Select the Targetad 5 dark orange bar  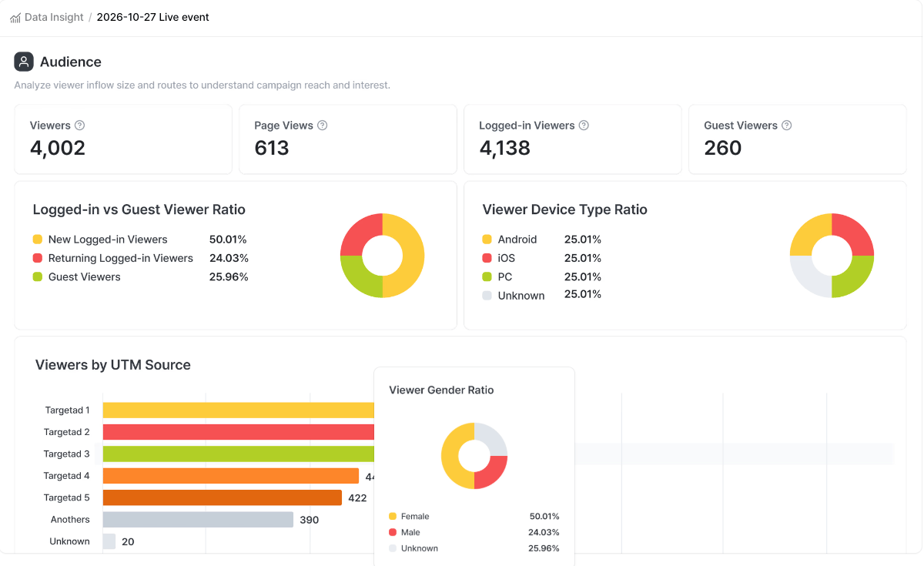222,497
